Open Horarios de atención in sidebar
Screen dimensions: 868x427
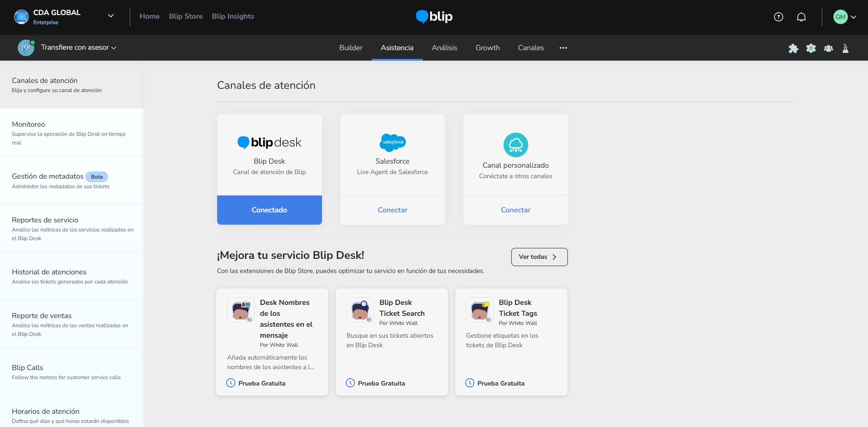[x=72, y=412]
